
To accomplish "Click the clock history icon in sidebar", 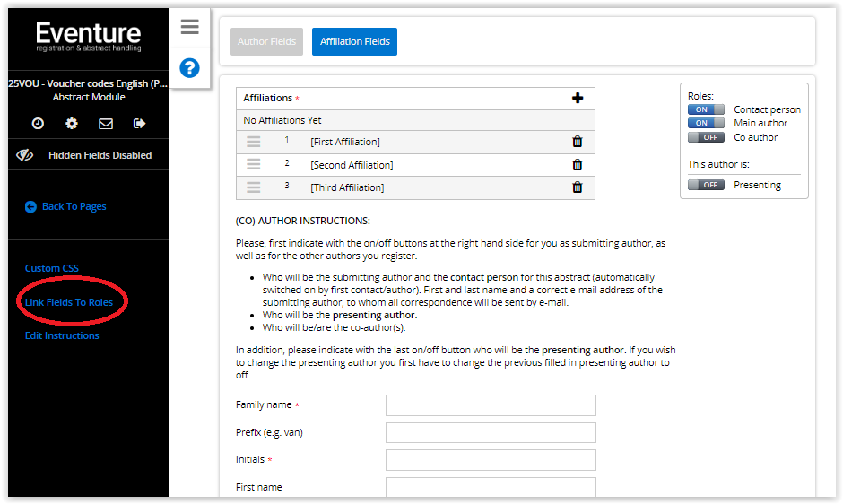I will (x=38, y=124).
